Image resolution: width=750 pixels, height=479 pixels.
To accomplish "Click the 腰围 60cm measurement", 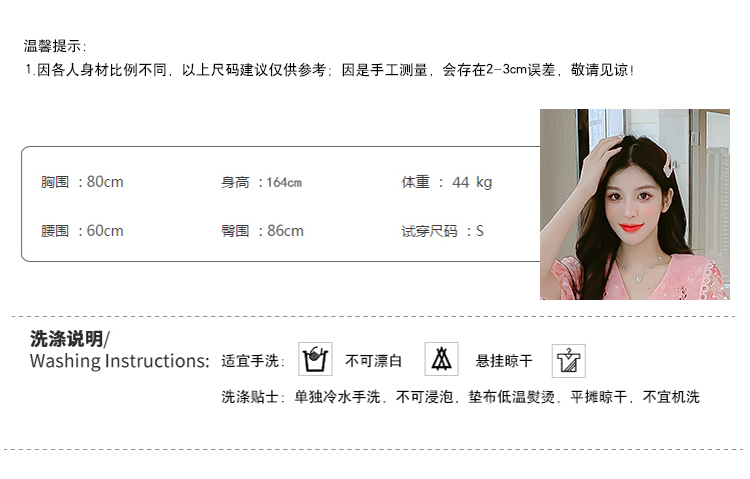I will click(x=82, y=231).
